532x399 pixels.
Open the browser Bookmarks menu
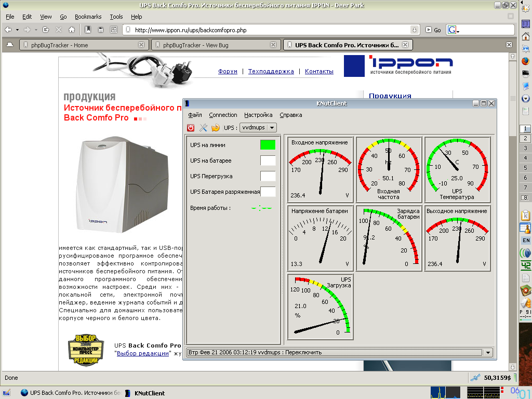point(88,17)
